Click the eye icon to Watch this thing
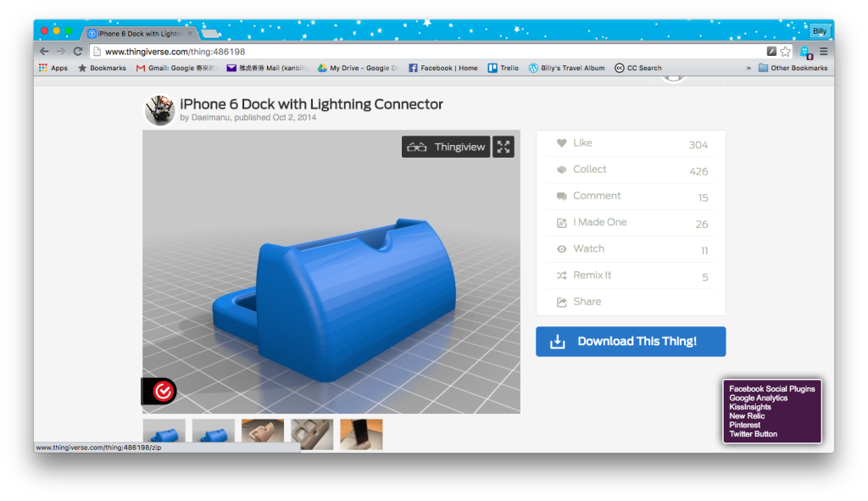 click(x=562, y=248)
